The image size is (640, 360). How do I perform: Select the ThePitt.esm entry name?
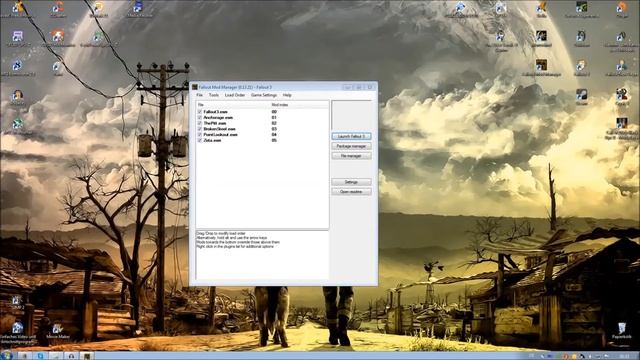coord(215,123)
